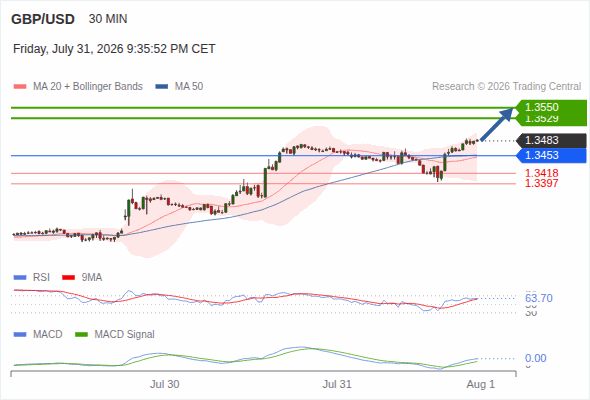Screen dimensions: 590x400
Task: Open the Research Trading Central copyright text
Action: point(506,87)
